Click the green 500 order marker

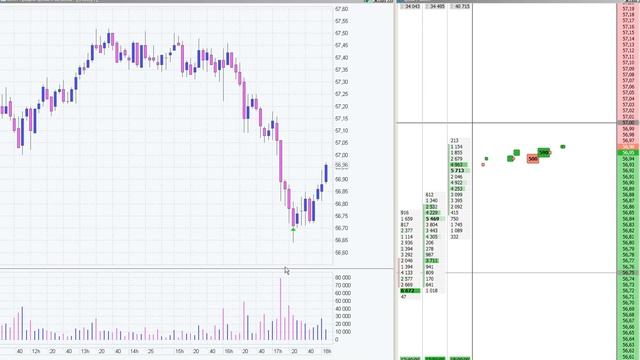pos(543,153)
